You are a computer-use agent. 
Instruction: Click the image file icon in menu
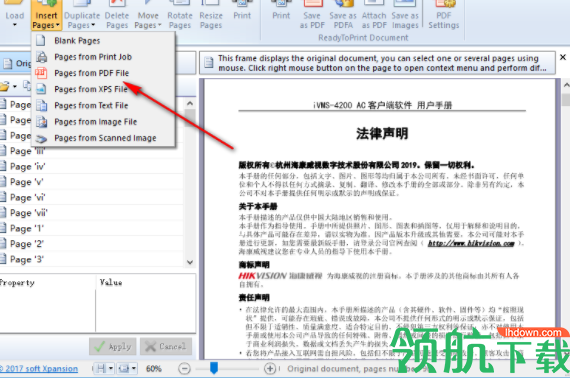[x=41, y=122]
